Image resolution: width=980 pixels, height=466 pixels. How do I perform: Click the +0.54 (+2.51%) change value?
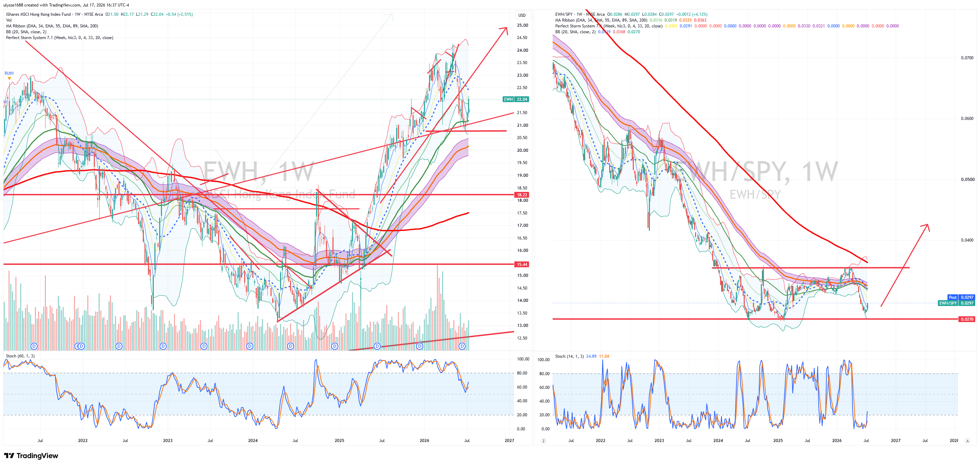(x=179, y=14)
